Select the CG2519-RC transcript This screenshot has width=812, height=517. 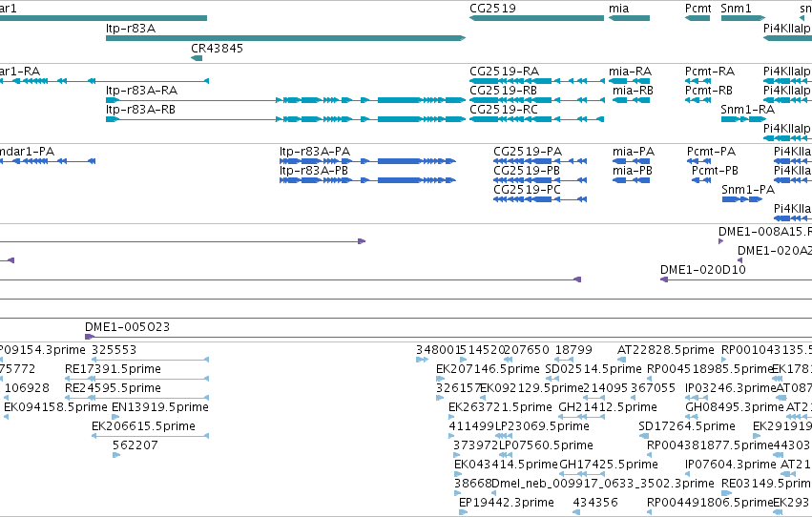coord(536,119)
